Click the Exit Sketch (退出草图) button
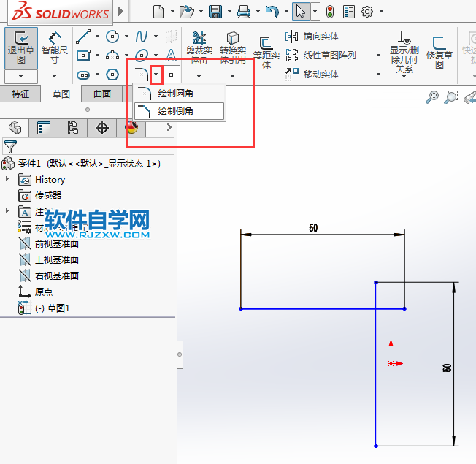Screen dimensions: 476x464 click(21, 48)
